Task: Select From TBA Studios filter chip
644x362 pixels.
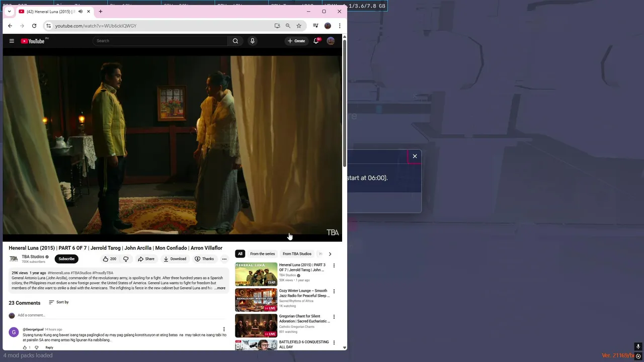Action: 297,254
